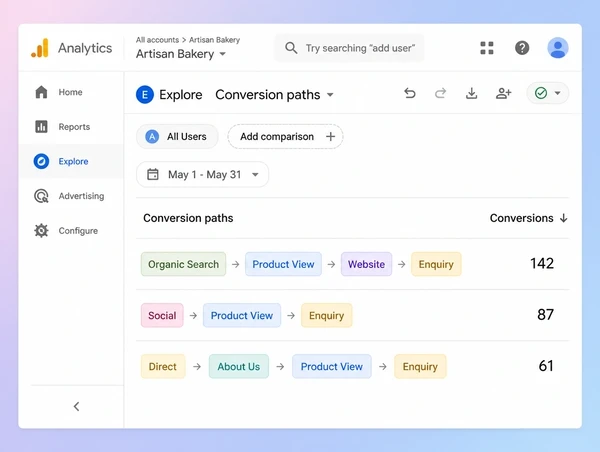
Task: Expand the status checkmark dropdown arrow
Action: pyautogui.click(x=558, y=93)
